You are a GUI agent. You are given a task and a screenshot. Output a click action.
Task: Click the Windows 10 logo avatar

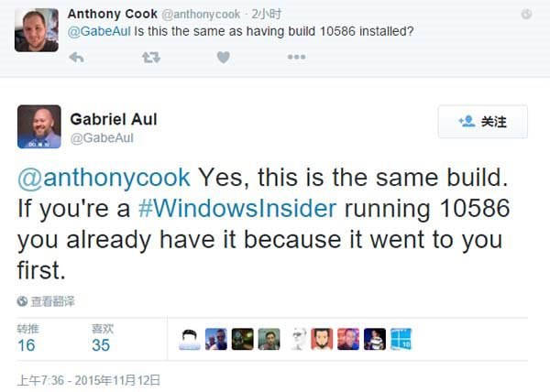coord(401,339)
